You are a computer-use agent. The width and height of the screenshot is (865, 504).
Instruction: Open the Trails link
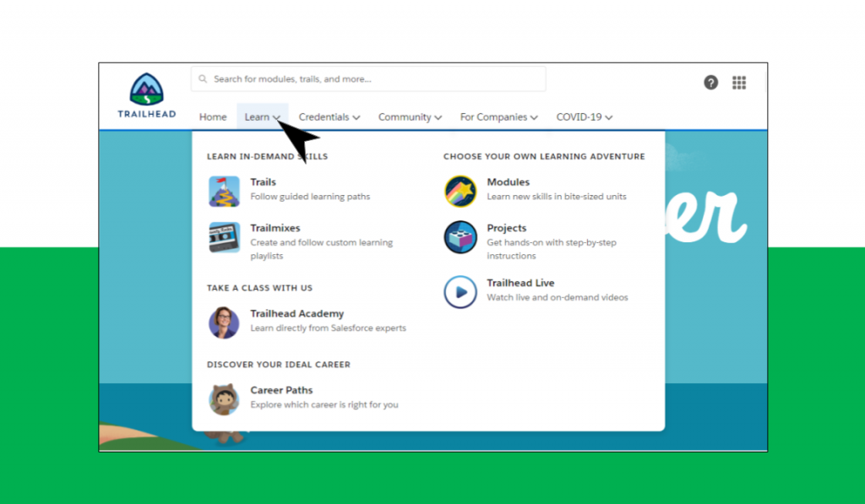264,182
